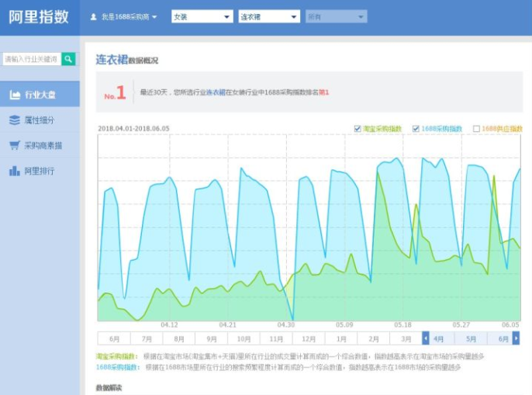Click the 数据解读 heading
532x395 pixels.
pyautogui.click(x=109, y=387)
